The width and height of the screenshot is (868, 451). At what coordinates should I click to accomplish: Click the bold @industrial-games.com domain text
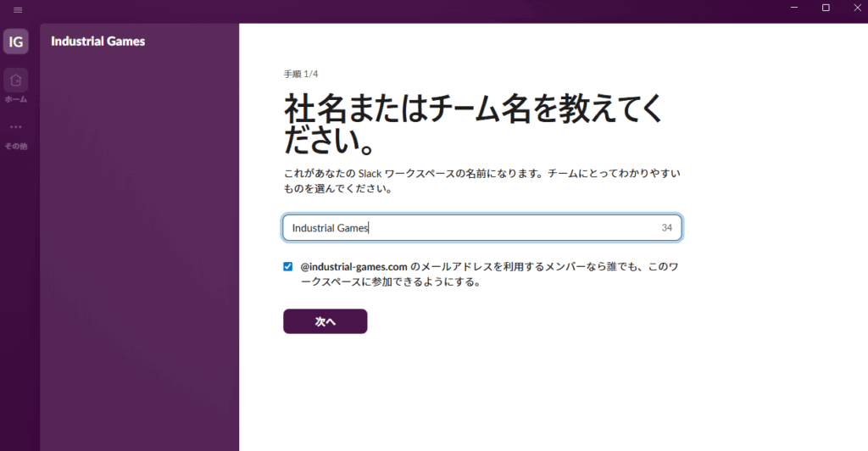click(354, 266)
